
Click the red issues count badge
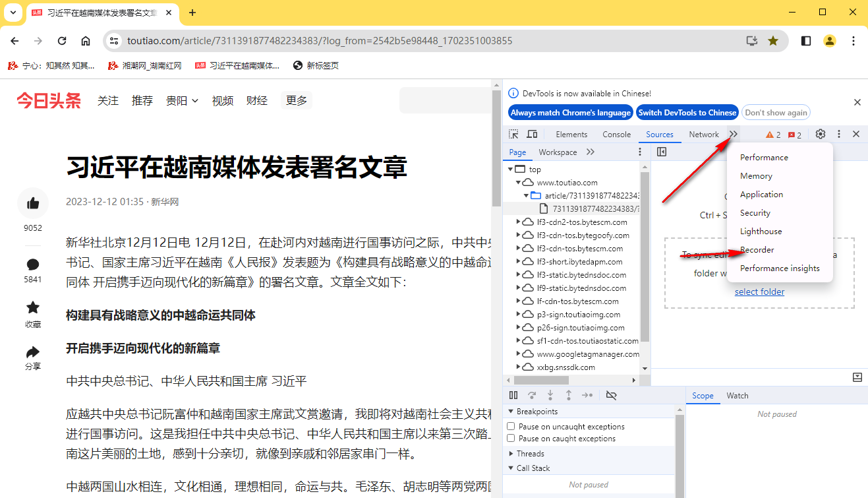[x=795, y=135]
